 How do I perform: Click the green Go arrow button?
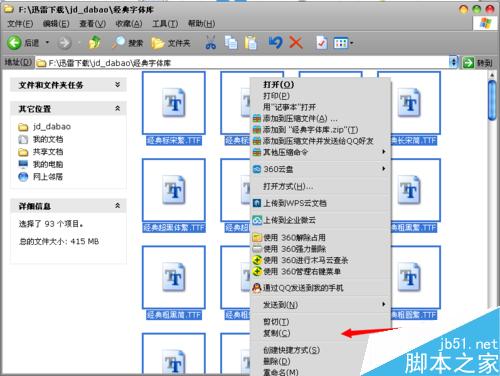(468, 63)
